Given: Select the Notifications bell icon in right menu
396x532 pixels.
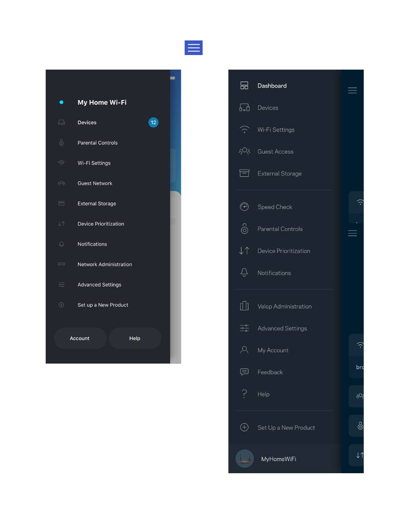Looking at the screenshot, I should [x=244, y=273].
